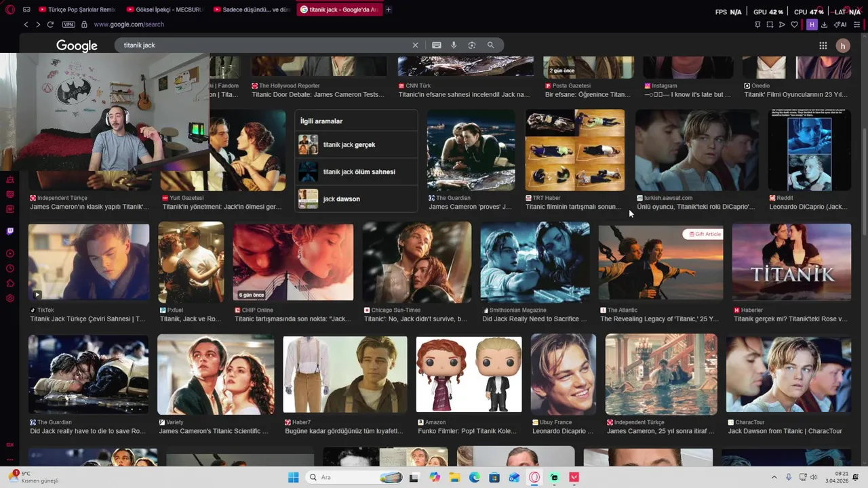Open the history clock sidebar icon
868x488 pixels.
(9, 268)
